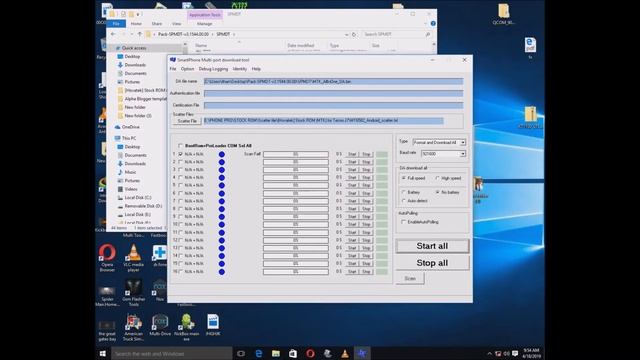Click the DA file name field
This screenshot has width=640, height=360.
(x=333, y=82)
